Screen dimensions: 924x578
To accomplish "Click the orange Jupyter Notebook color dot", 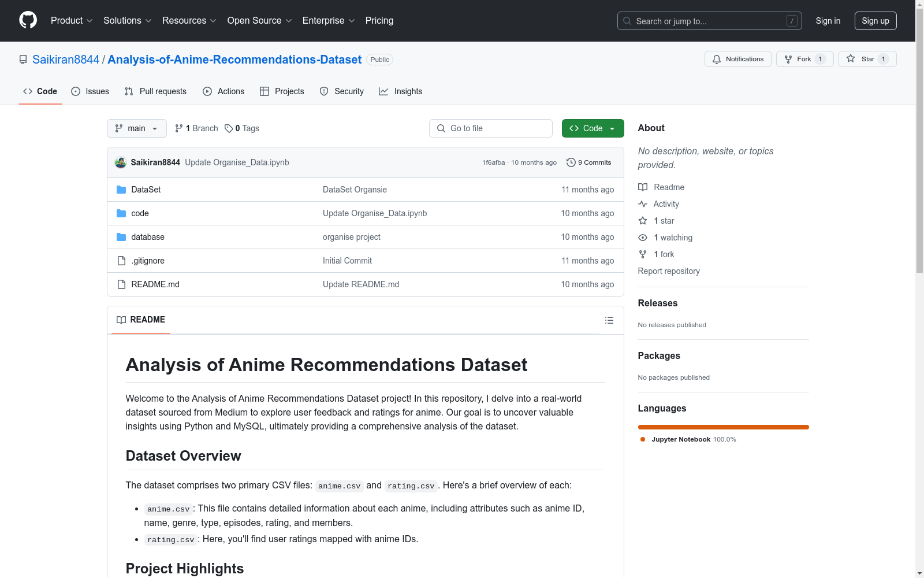I will 643,439.
